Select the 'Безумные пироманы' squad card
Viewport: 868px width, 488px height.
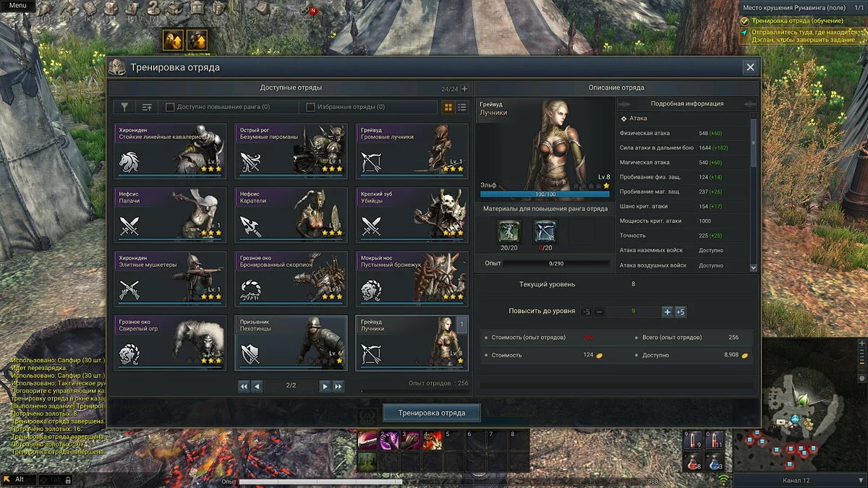click(x=291, y=150)
